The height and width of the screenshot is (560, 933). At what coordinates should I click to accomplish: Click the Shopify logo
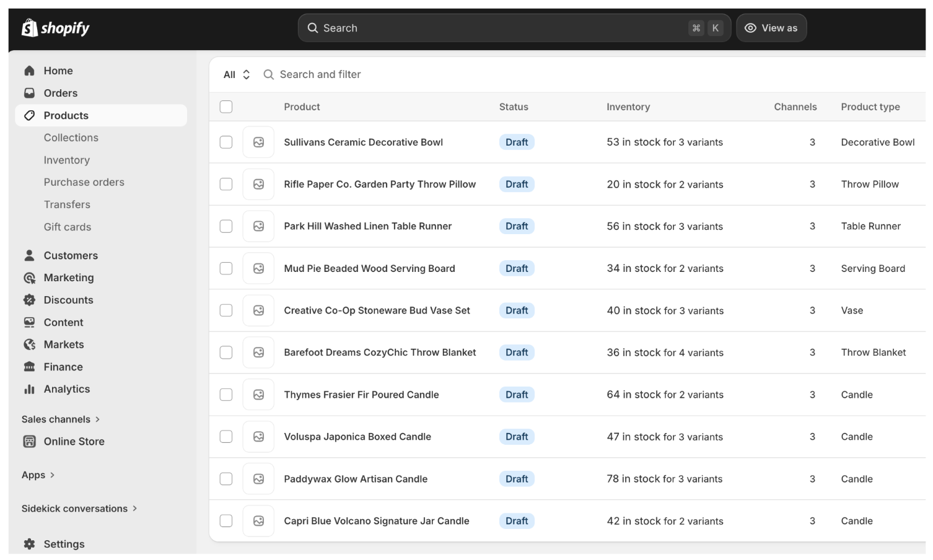(56, 28)
